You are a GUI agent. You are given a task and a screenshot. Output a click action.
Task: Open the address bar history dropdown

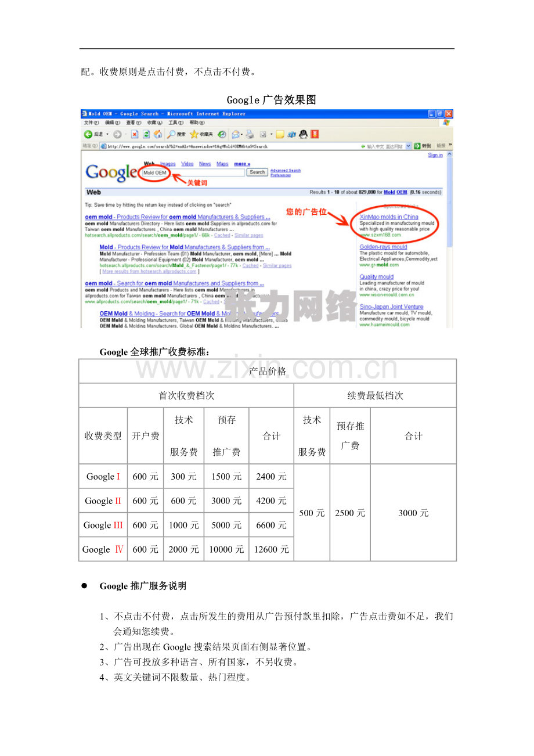coord(407,145)
